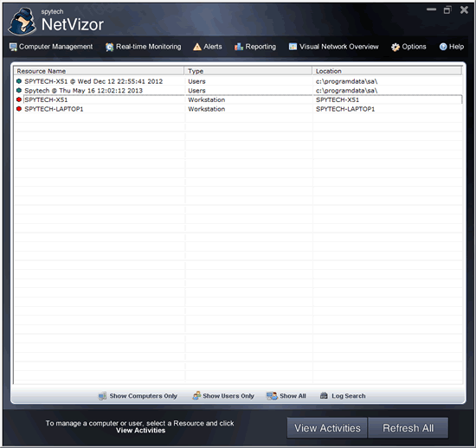Select the Spytech user from May 16 2013
Viewport: 476px width, 448px height.
[238, 91]
